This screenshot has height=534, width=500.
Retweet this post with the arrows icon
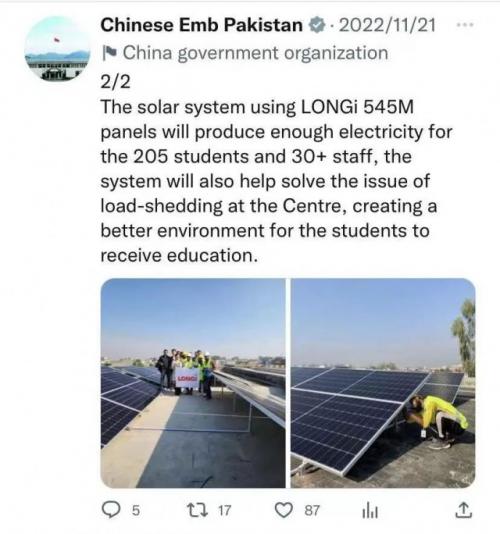(198, 510)
